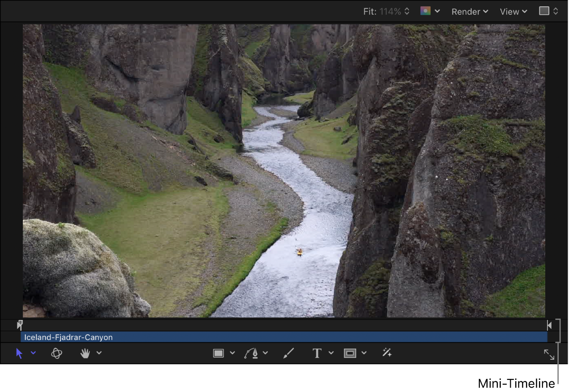This screenshot has width=569, height=392.
Task: Pick the Bezier pen tool
Action: 251,354
